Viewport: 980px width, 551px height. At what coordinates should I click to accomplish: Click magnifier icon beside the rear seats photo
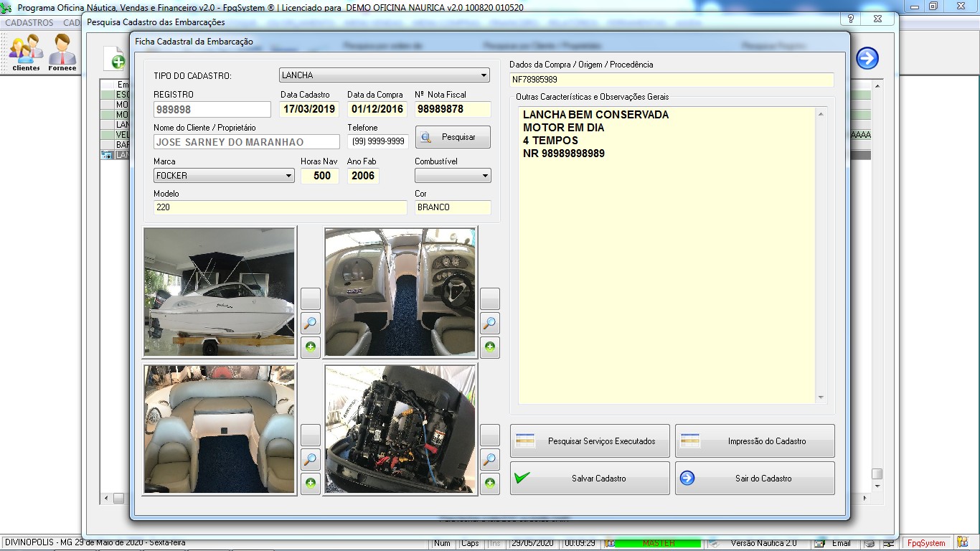click(x=310, y=459)
